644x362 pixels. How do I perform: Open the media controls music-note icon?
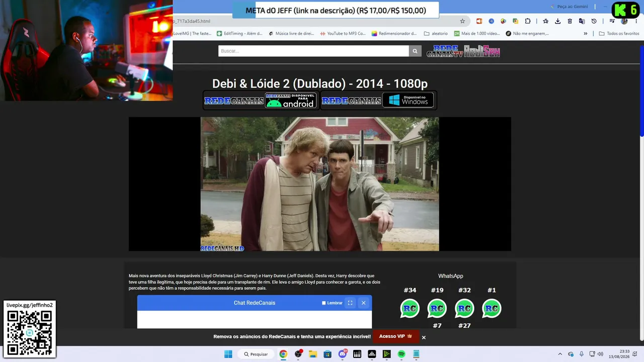(x=612, y=21)
